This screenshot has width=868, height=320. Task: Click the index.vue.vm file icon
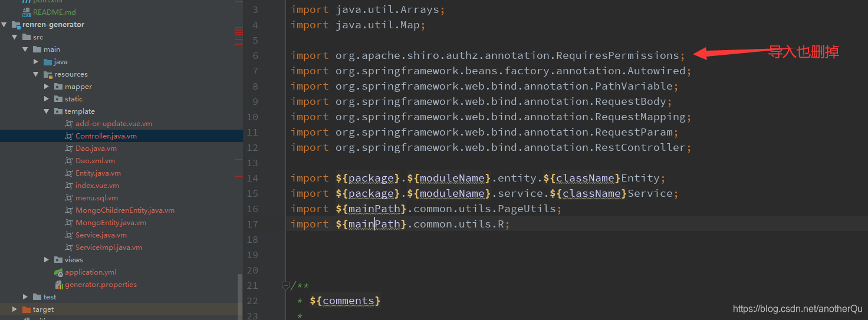(x=69, y=186)
